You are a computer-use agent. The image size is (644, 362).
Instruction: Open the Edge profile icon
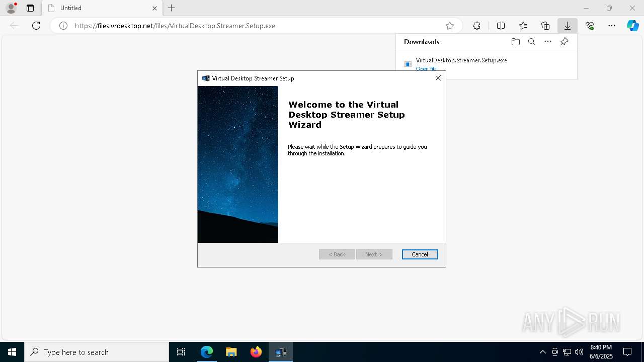[x=11, y=8]
